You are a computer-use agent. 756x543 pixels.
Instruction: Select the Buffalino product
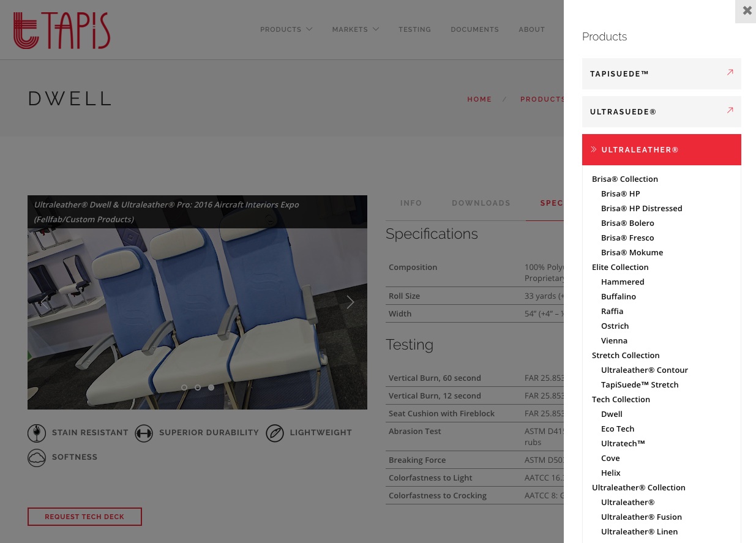click(x=618, y=296)
